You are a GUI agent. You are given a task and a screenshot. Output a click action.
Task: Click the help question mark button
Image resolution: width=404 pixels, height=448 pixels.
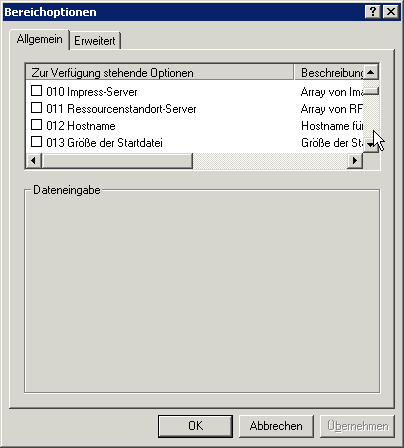(x=373, y=12)
